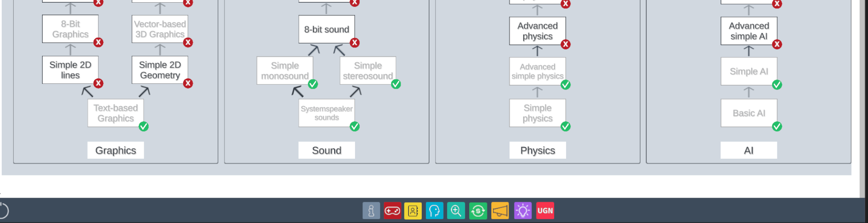Select the 8-bit sound research node

(326, 29)
